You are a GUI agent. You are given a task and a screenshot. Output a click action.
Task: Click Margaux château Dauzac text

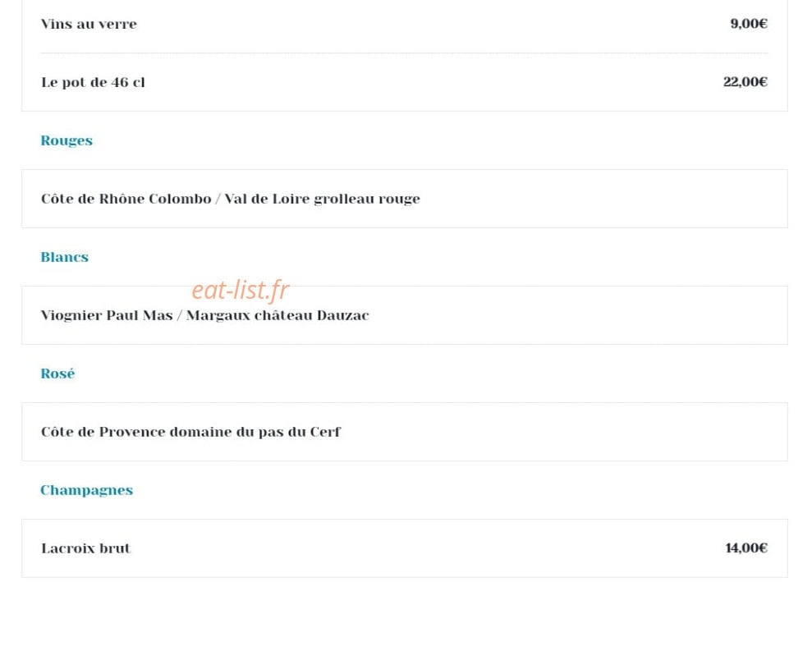pyautogui.click(x=278, y=315)
